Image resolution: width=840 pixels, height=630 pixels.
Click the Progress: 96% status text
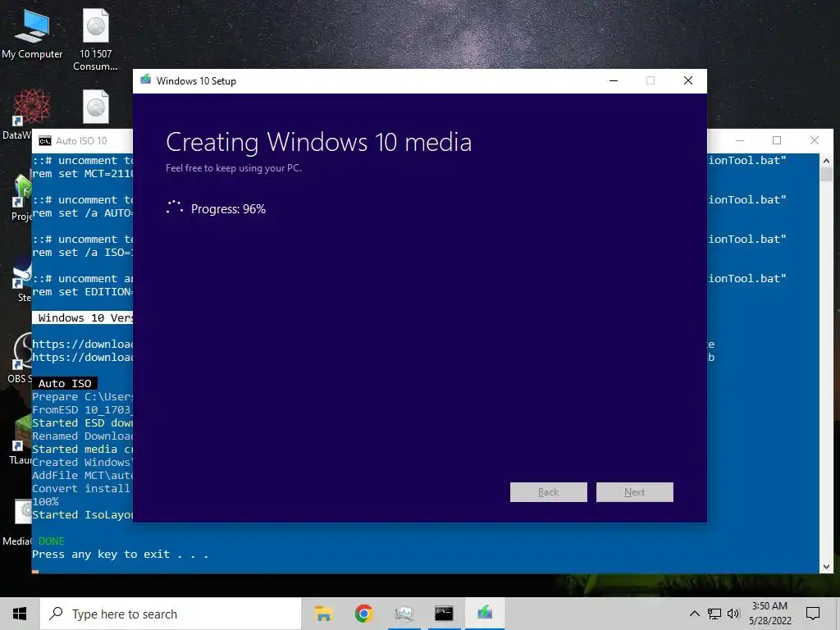pyautogui.click(x=228, y=209)
